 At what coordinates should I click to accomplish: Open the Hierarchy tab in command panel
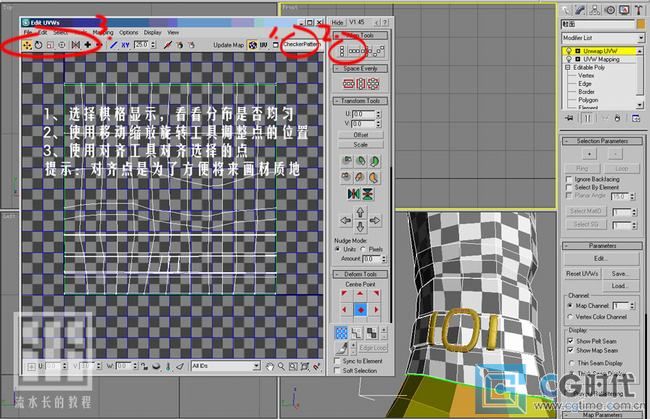coord(594,10)
